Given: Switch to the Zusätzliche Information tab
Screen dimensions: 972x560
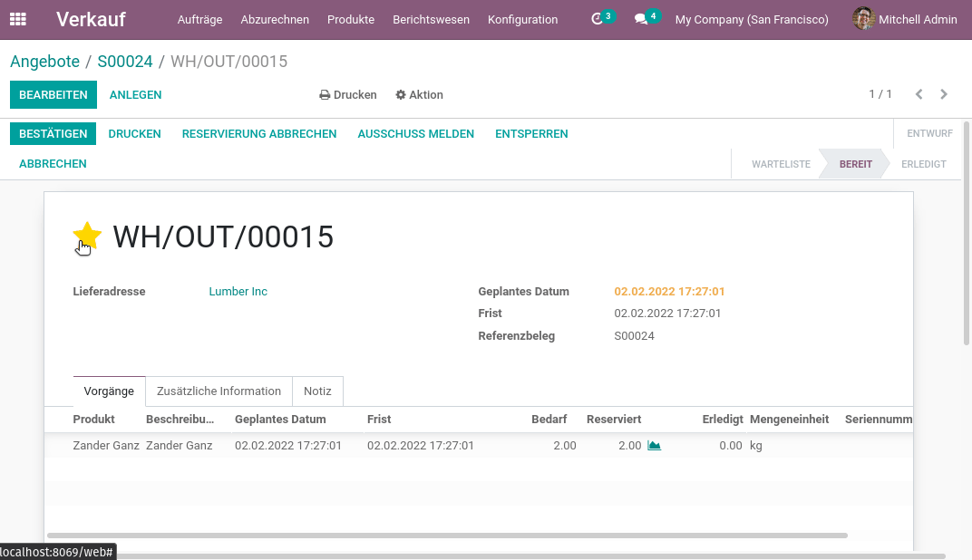Looking at the screenshot, I should tap(219, 391).
